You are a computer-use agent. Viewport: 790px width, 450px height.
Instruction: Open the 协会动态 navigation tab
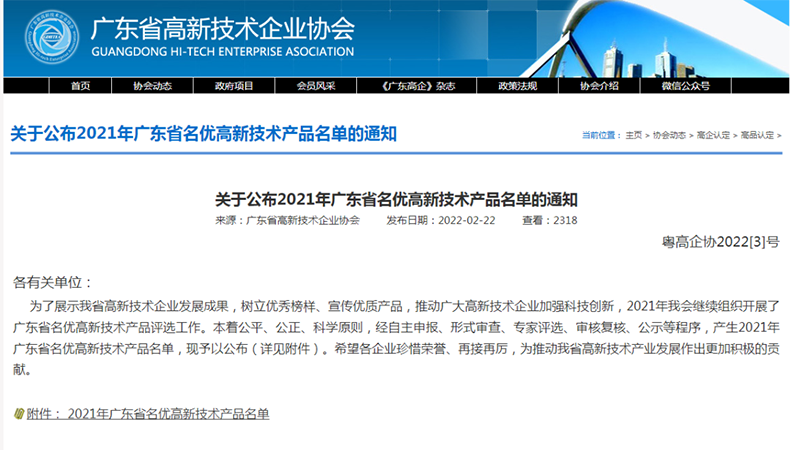[152, 86]
